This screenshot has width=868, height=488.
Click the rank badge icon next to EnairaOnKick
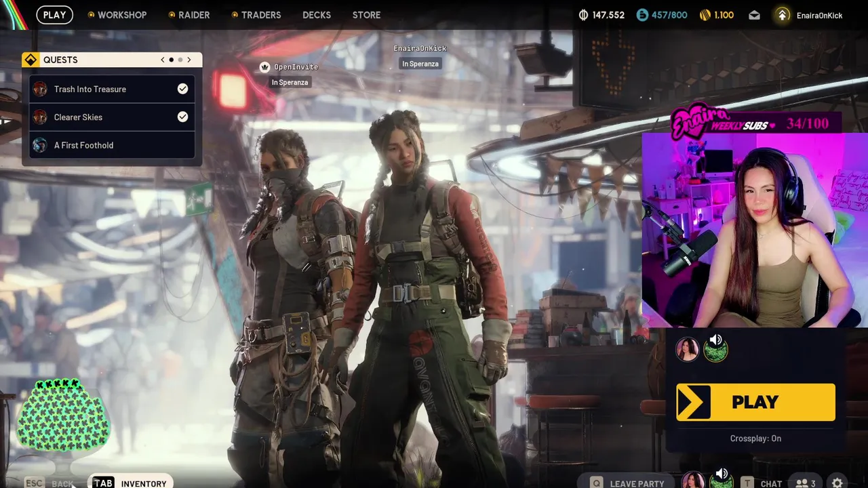click(x=783, y=15)
